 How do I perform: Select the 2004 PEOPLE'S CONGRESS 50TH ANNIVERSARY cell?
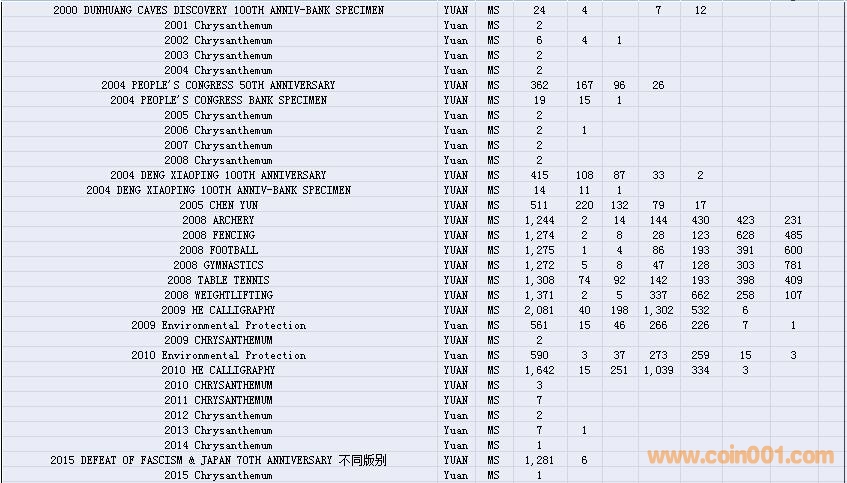tap(218, 85)
